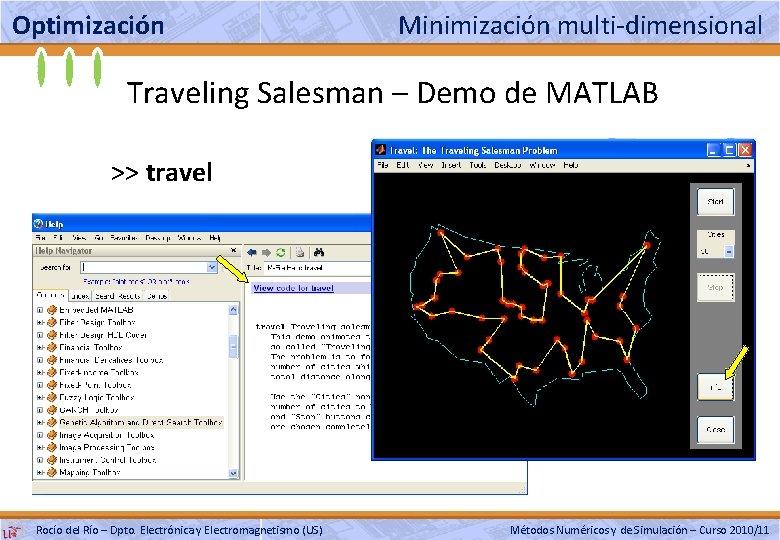This screenshot has width=780, height=540.
Task: Click the book icon beside Financial Toolbox
Action: (x=52, y=347)
